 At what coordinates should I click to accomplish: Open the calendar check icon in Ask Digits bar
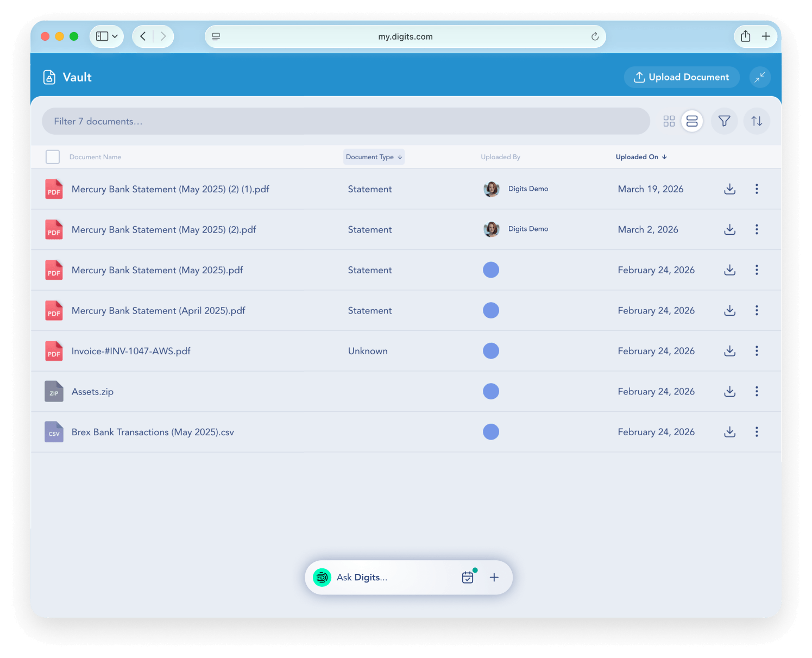point(468,578)
